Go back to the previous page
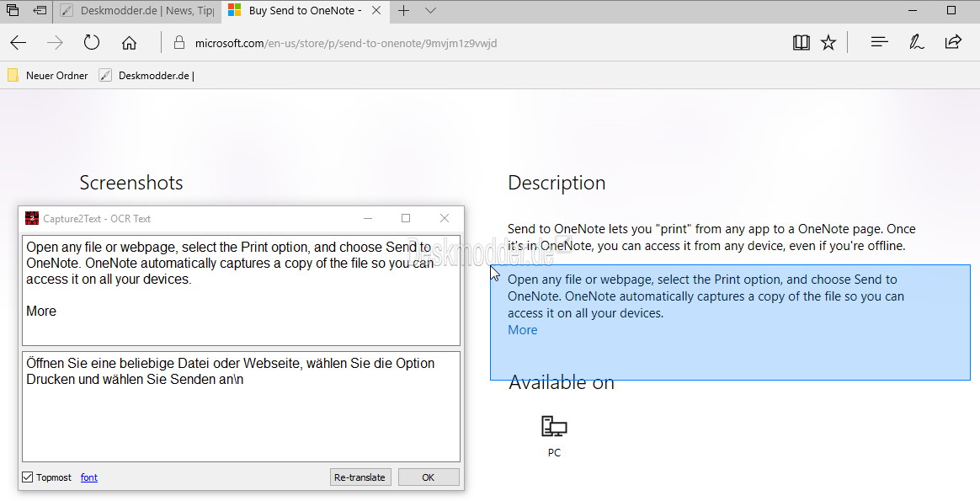Screen dimensions: 980x501 pos(19,42)
